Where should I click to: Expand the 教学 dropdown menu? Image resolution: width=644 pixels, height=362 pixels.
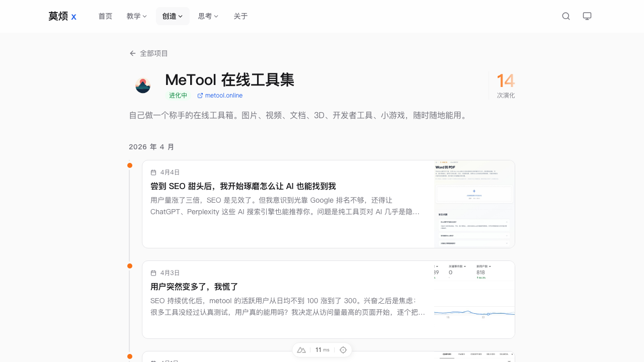136,16
